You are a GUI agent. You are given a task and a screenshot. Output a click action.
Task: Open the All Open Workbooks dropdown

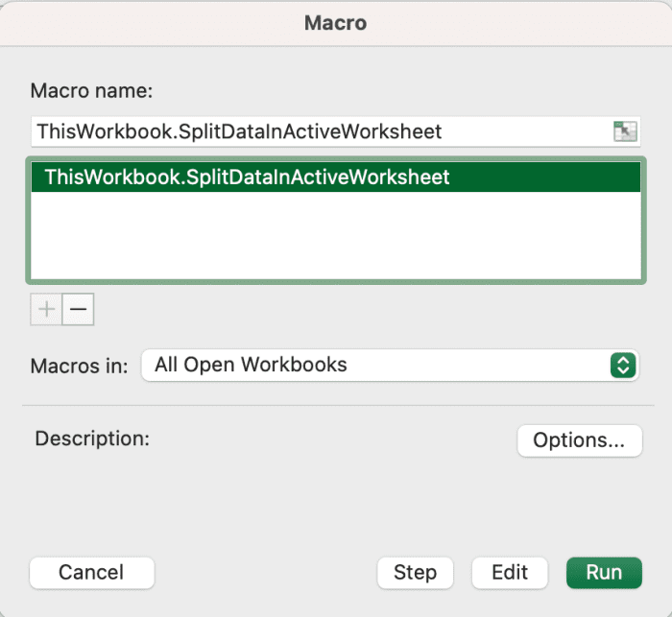click(390, 366)
